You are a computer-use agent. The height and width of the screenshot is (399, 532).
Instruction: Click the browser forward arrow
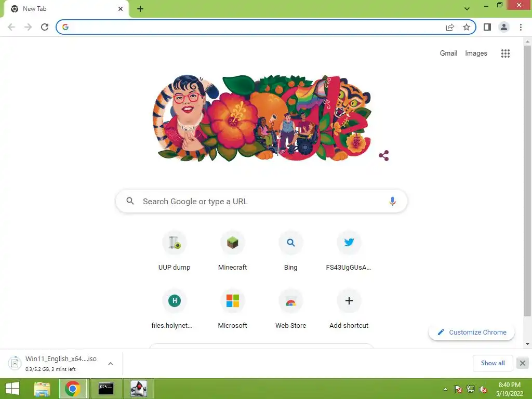coord(28,27)
